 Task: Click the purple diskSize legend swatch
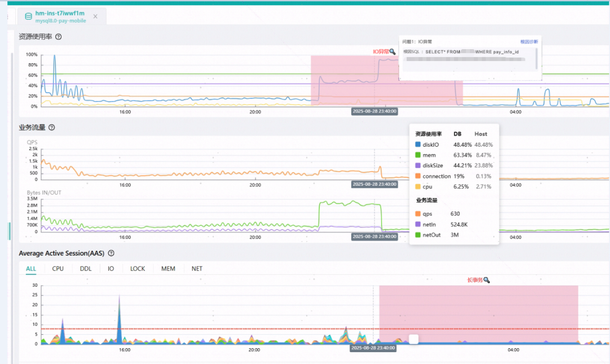point(418,165)
